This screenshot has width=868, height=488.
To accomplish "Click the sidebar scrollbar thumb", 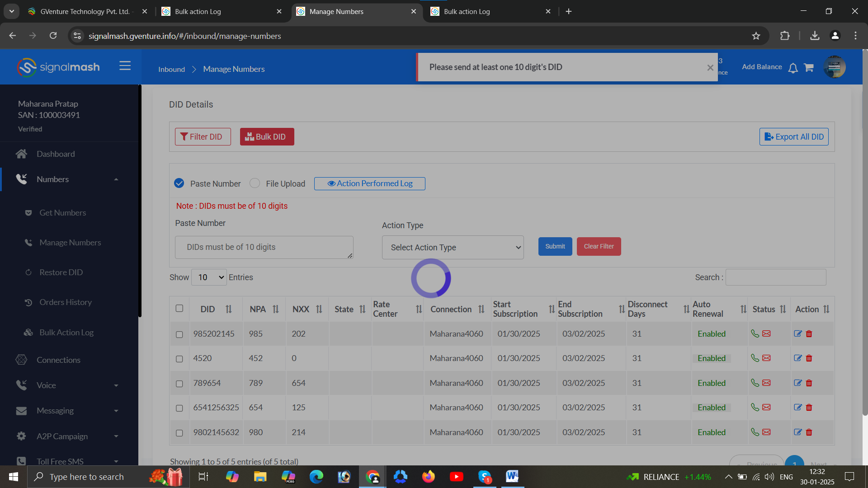I will [x=140, y=201].
